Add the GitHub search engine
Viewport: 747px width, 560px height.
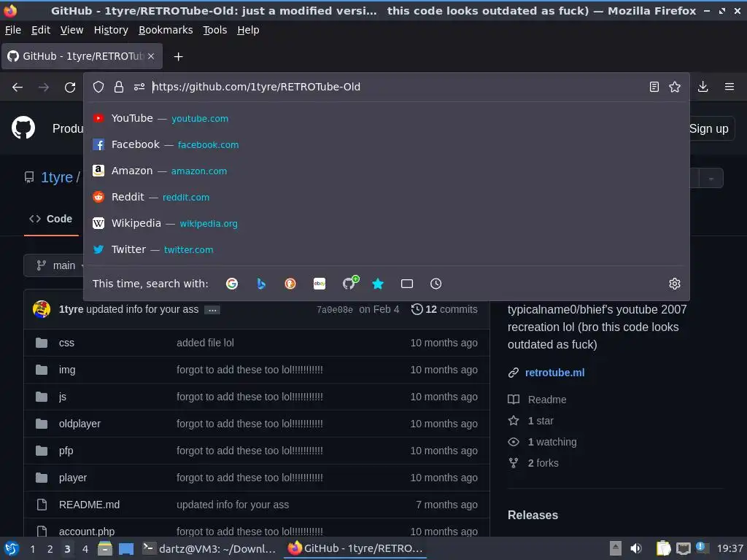point(350,283)
